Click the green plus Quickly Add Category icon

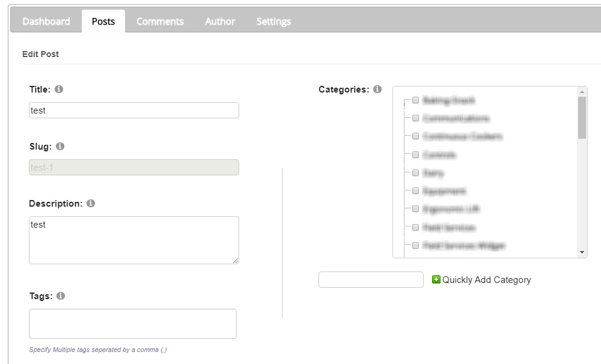pos(436,279)
